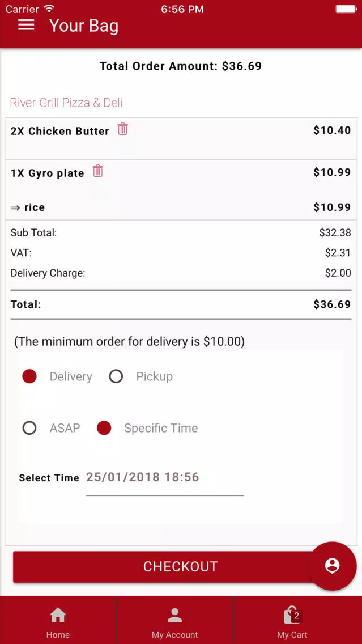Tap the round profile location floating button

click(x=331, y=566)
